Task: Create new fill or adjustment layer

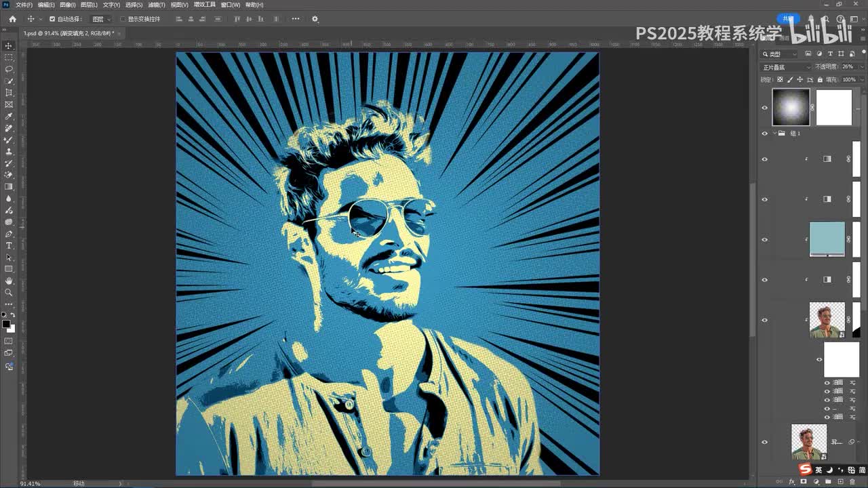Action: coord(816,481)
